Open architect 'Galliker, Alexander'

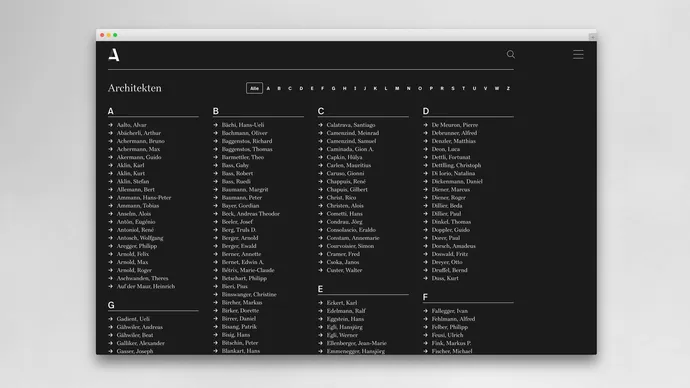click(141, 343)
